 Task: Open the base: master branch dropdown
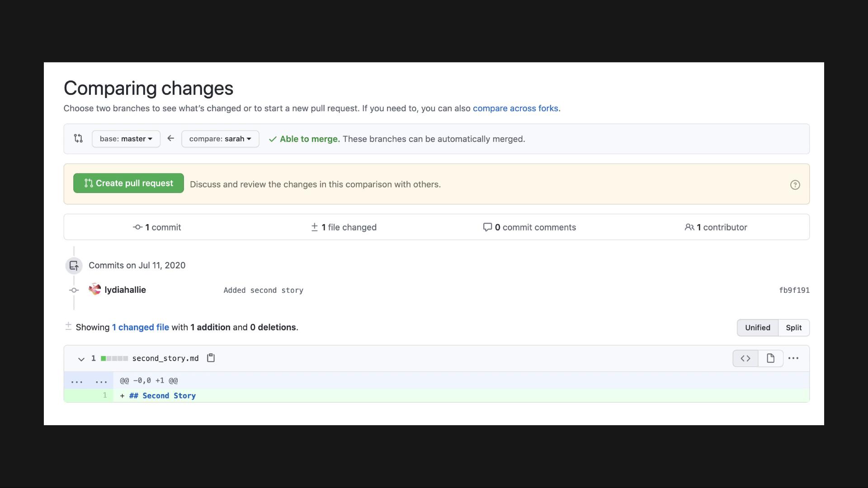point(126,139)
